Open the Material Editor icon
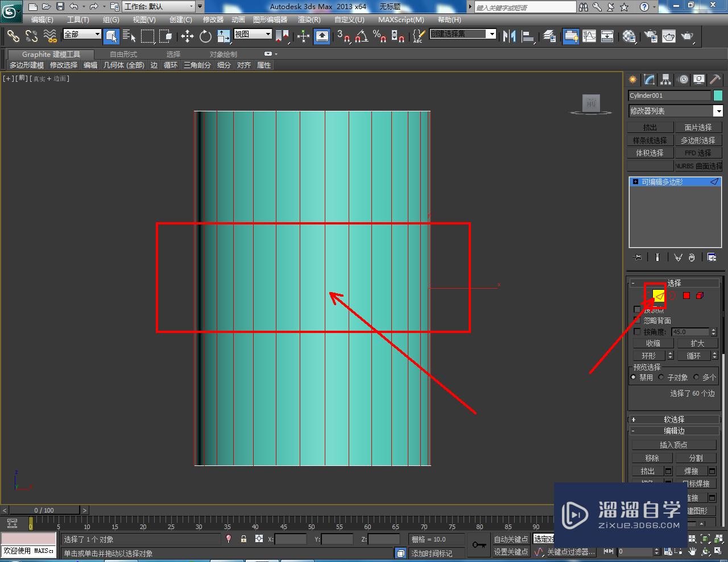 click(x=628, y=36)
